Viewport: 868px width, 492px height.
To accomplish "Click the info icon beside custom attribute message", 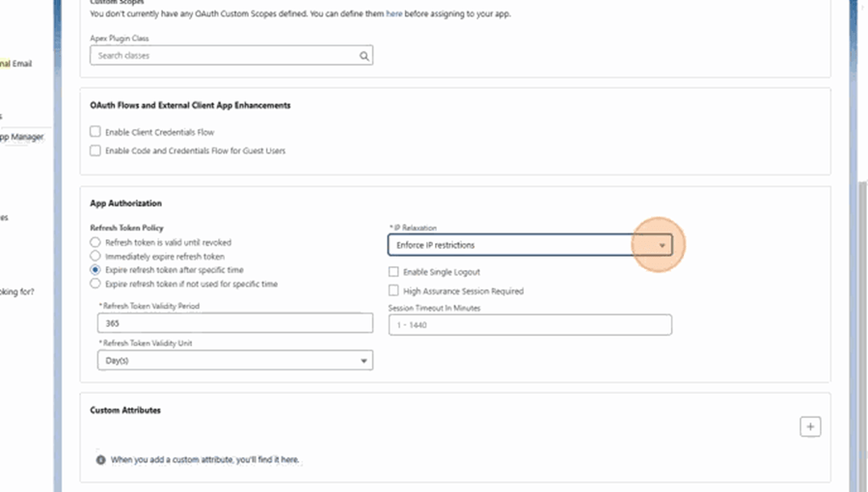I will click(x=101, y=460).
